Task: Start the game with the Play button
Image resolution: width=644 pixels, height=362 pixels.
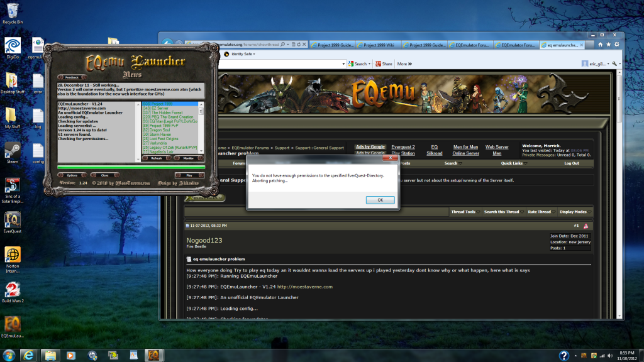Action: [x=189, y=175]
